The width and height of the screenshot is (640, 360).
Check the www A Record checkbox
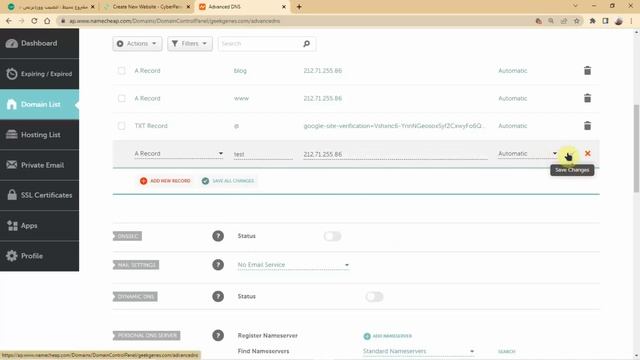[122, 98]
